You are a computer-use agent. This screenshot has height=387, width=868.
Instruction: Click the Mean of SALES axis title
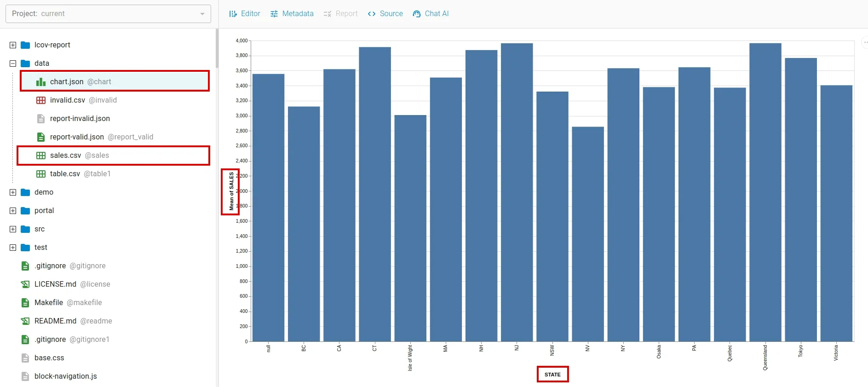231,191
